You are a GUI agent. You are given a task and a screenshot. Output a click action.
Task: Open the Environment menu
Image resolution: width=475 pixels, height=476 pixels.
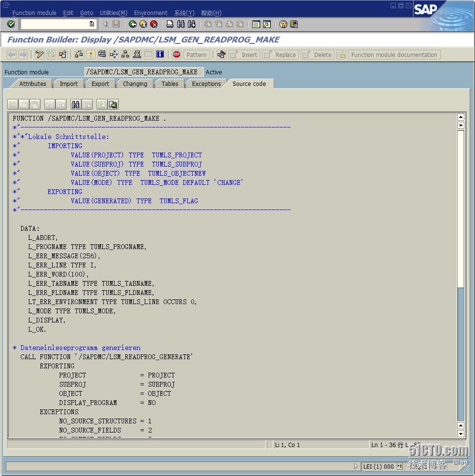[151, 13]
